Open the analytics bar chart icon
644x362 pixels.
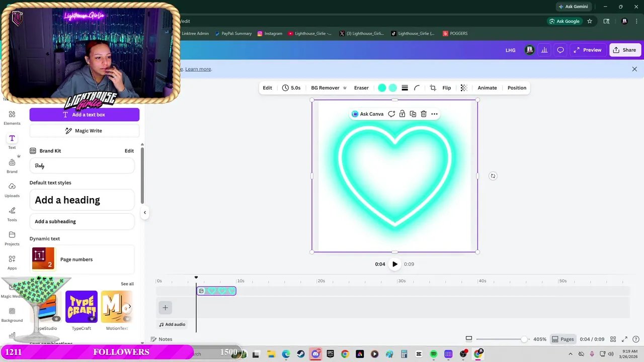tap(544, 50)
